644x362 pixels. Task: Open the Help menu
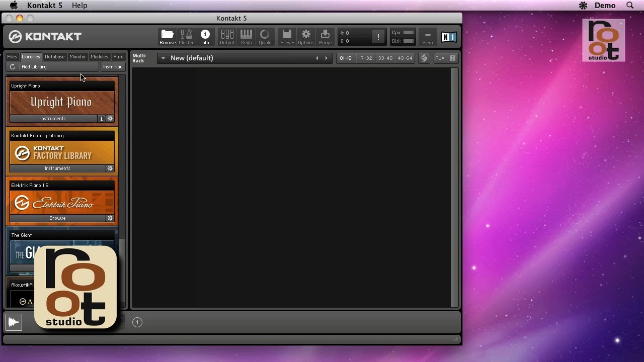(x=79, y=5)
